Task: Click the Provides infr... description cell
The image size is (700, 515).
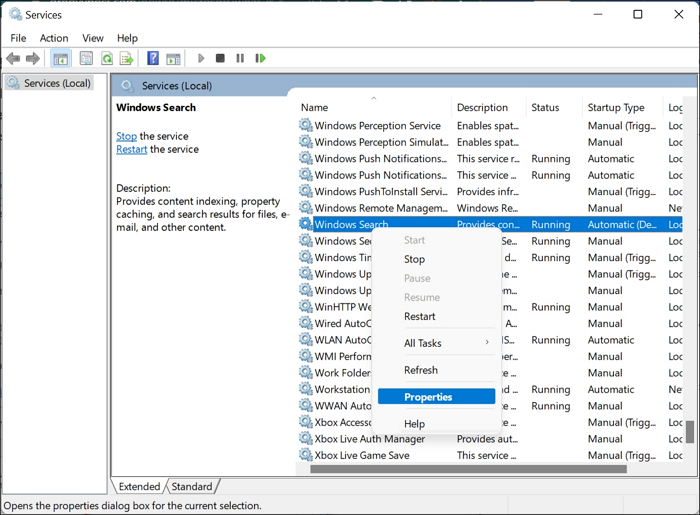Action: [x=488, y=191]
